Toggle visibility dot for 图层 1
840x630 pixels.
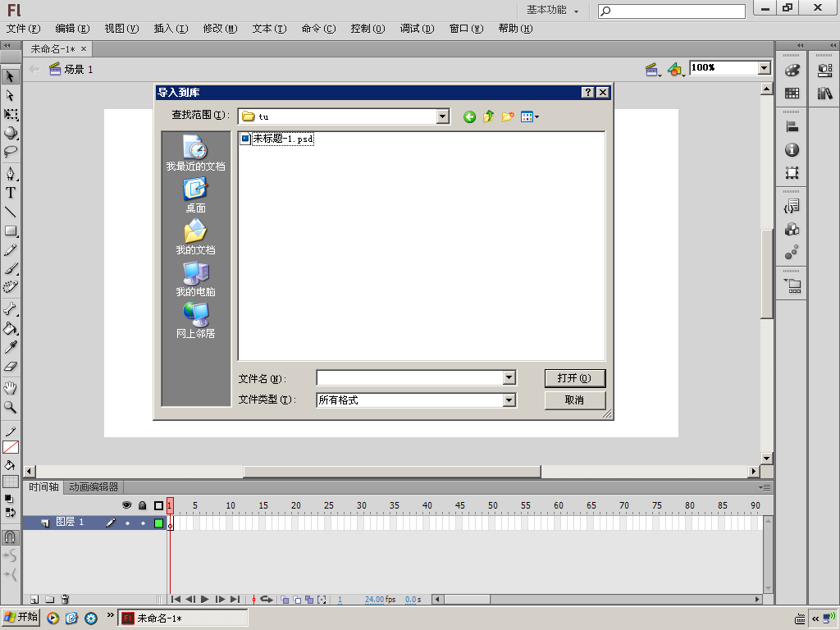(127, 523)
